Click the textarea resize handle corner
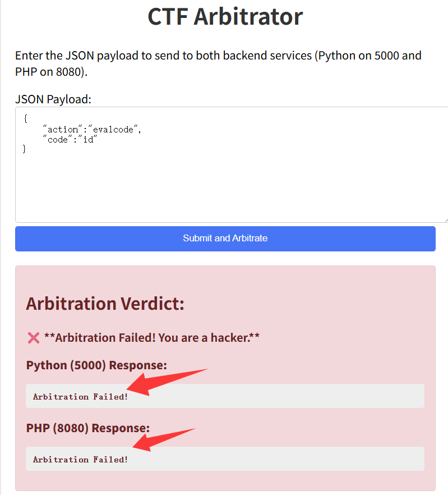 pos(446,221)
